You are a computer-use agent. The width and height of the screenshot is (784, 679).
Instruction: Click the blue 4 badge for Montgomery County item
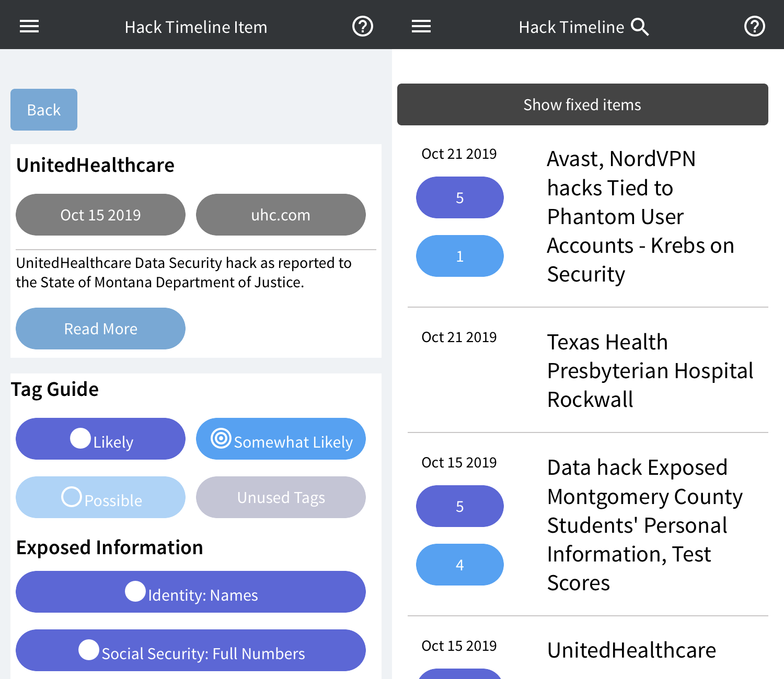(460, 565)
